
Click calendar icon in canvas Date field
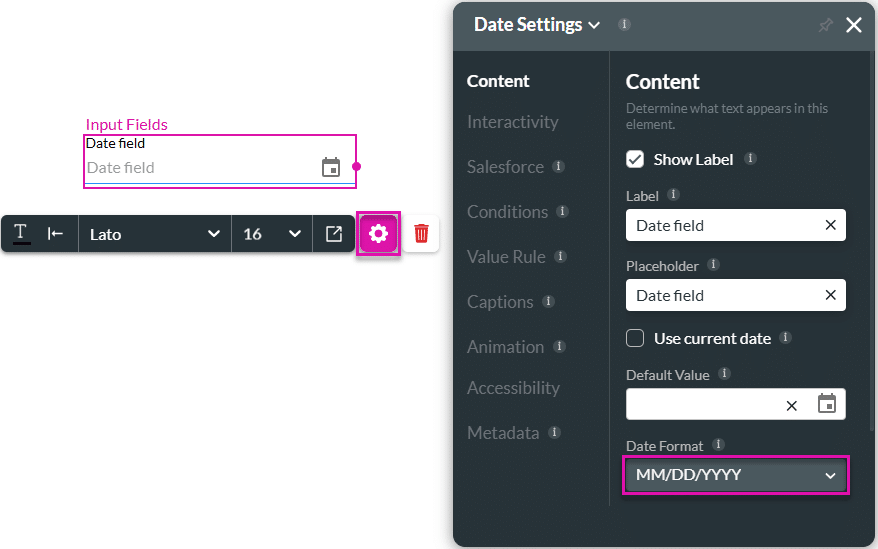[331, 168]
